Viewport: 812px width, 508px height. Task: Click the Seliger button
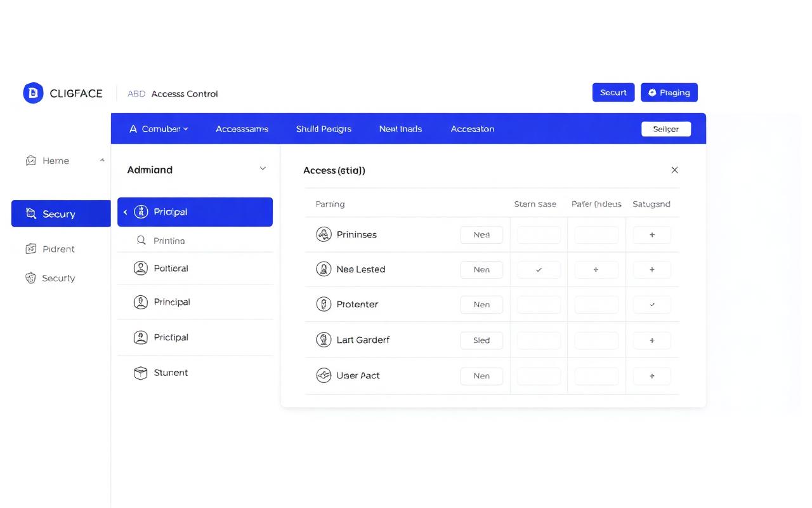tap(666, 129)
